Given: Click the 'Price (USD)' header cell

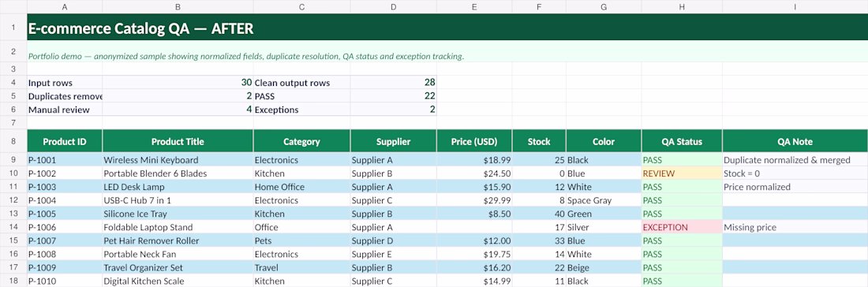Looking at the screenshot, I should 474,142.
